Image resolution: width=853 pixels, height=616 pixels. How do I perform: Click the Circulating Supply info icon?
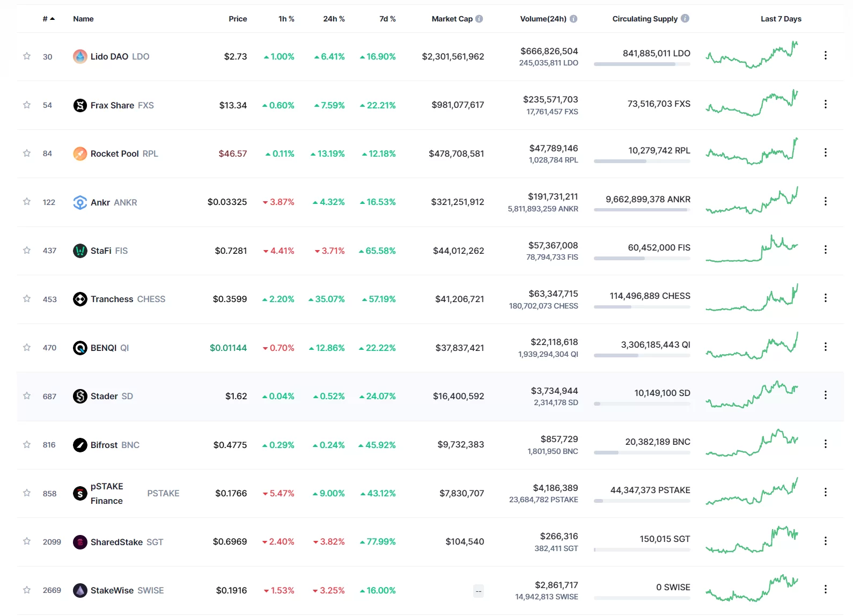685,18
